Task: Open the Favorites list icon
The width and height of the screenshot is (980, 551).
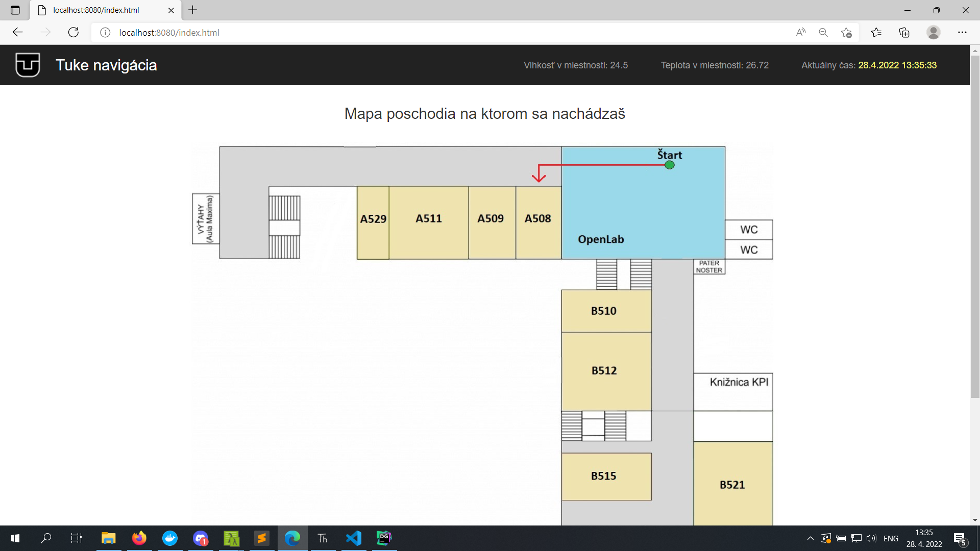Action: pos(876,33)
